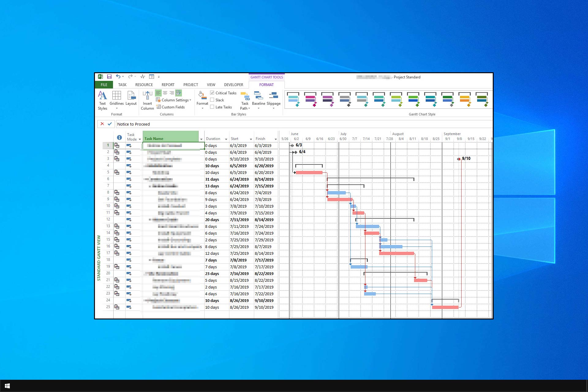The image size is (588, 392).
Task: Select the orange Gantt chart style swatch
Action: tap(465, 100)
